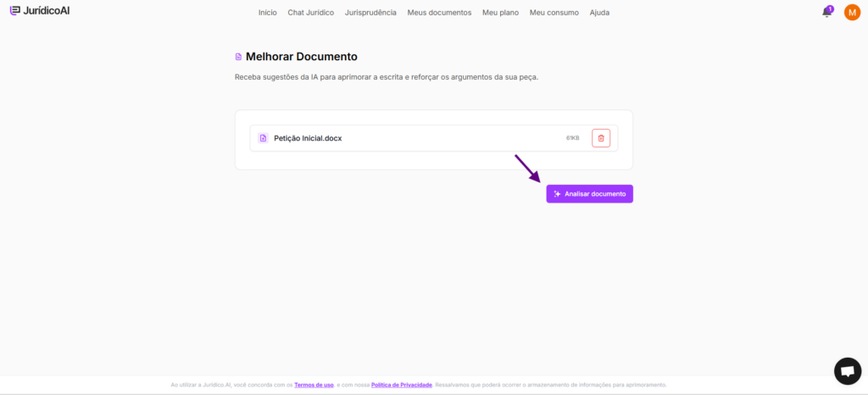Click the 61KB file size label
868x395 pixels.
coord(573,138)
